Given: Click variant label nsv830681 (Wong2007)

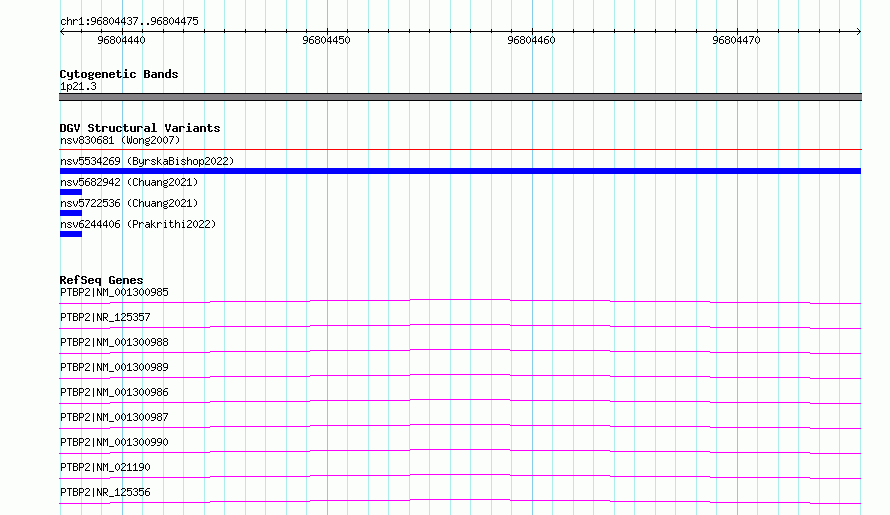Looking at the screenshot, I should pos(120,140).
